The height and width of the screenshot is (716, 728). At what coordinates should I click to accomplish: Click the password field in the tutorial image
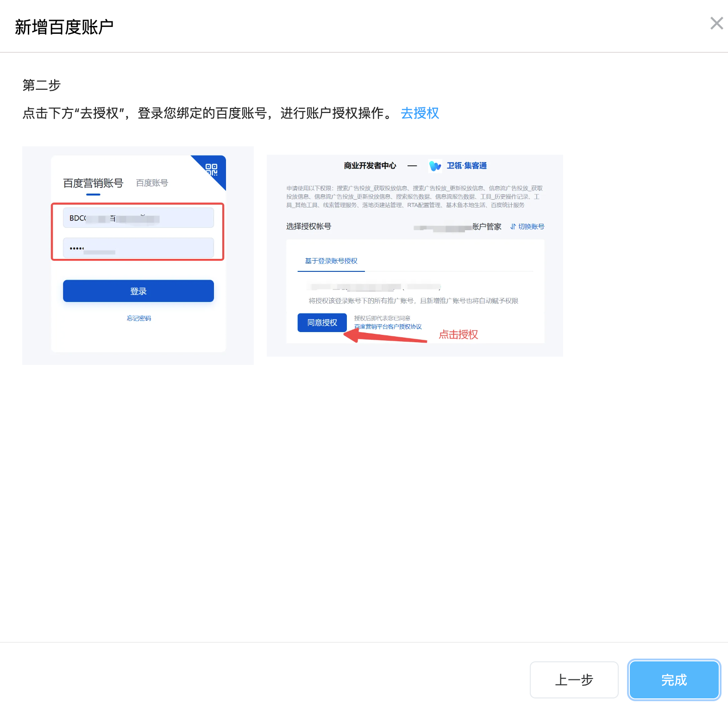[x=138, y=248]
